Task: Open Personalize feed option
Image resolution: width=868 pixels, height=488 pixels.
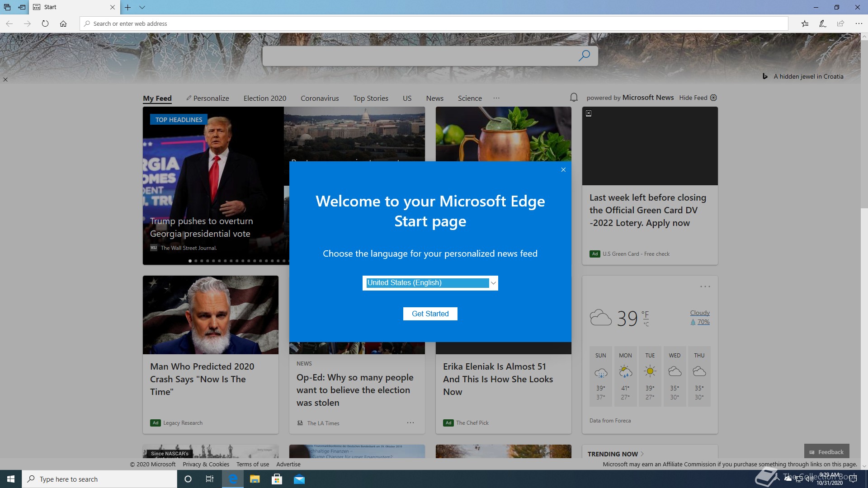Action: tap(208, 98)
